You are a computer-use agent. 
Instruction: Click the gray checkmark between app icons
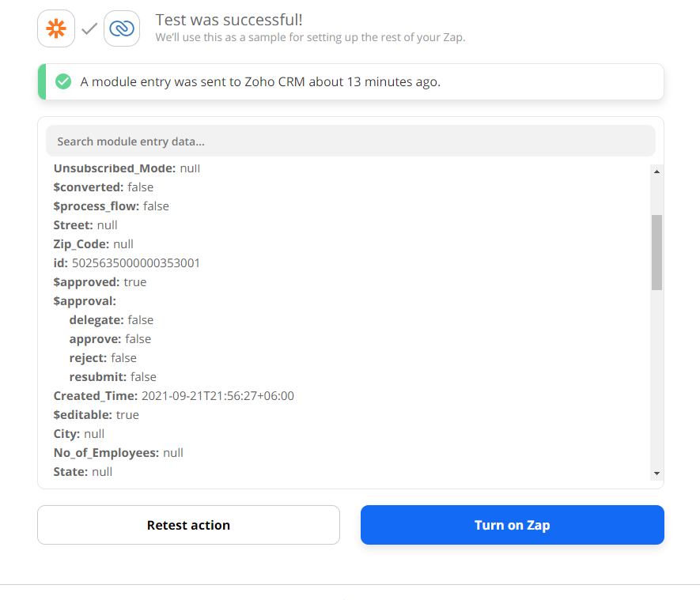[89, 28]
